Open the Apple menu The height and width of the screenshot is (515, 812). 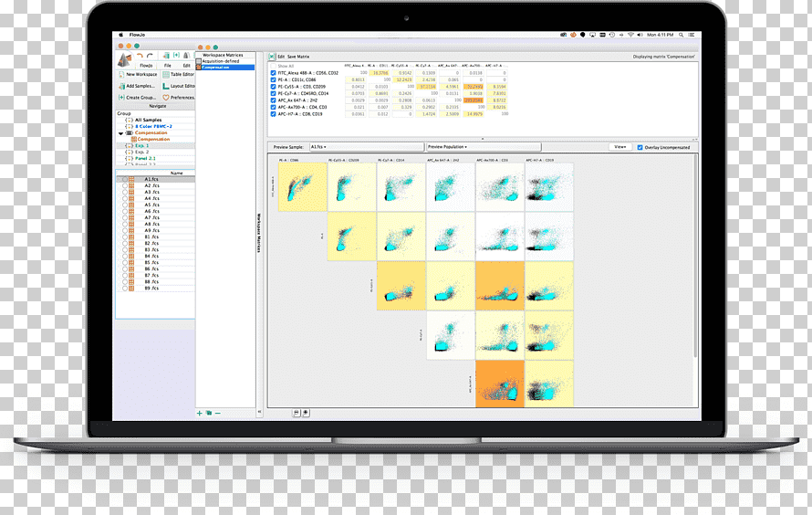click(x=121, y=35)
